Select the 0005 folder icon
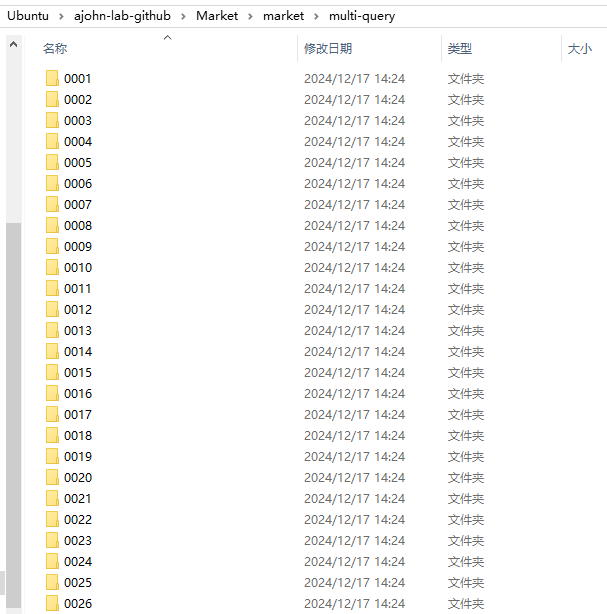Image resolution: width=607 pixels, height=614 pixels. pos(52,163)
